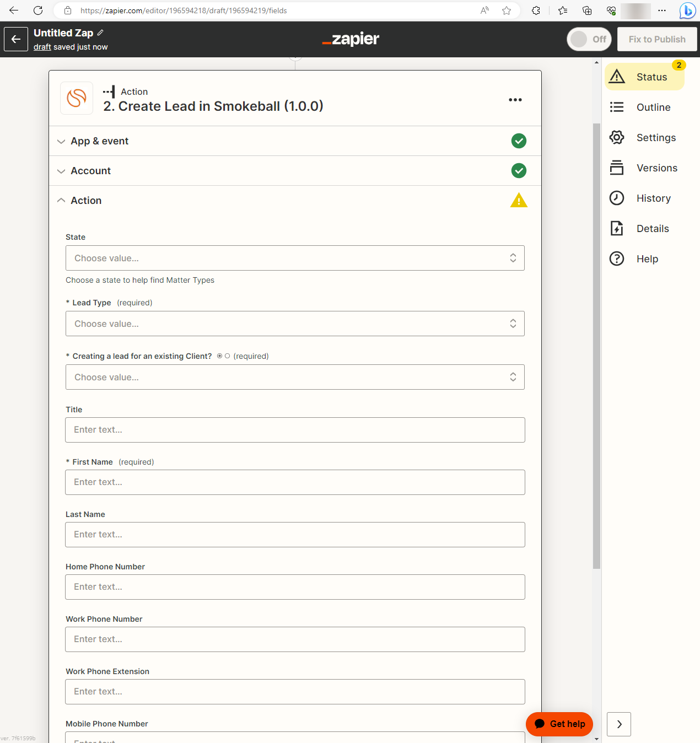Click the Work Phone Extension field

click(295, 692)
